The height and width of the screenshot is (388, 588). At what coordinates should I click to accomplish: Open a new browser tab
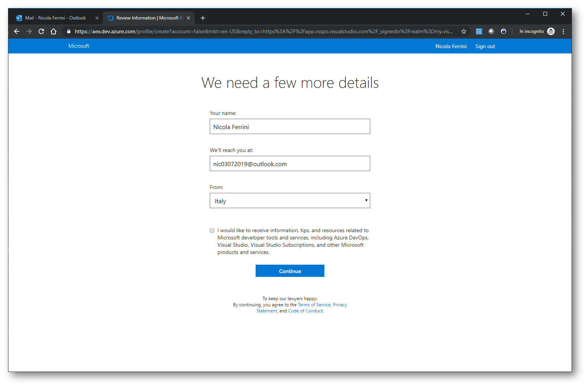pyautogui.click(x=203, y=18)
